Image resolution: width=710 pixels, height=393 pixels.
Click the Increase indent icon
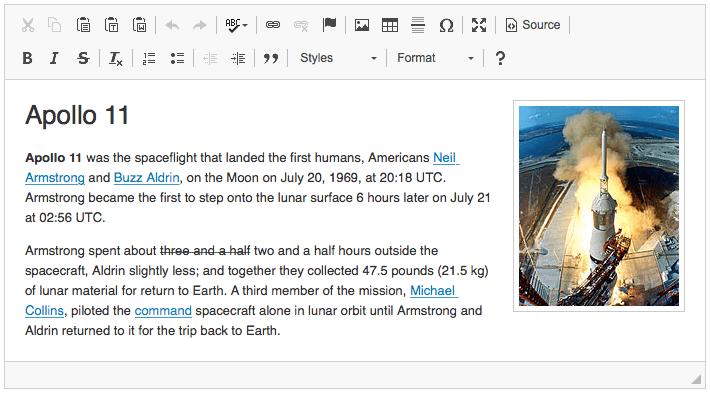click(238, 58)
